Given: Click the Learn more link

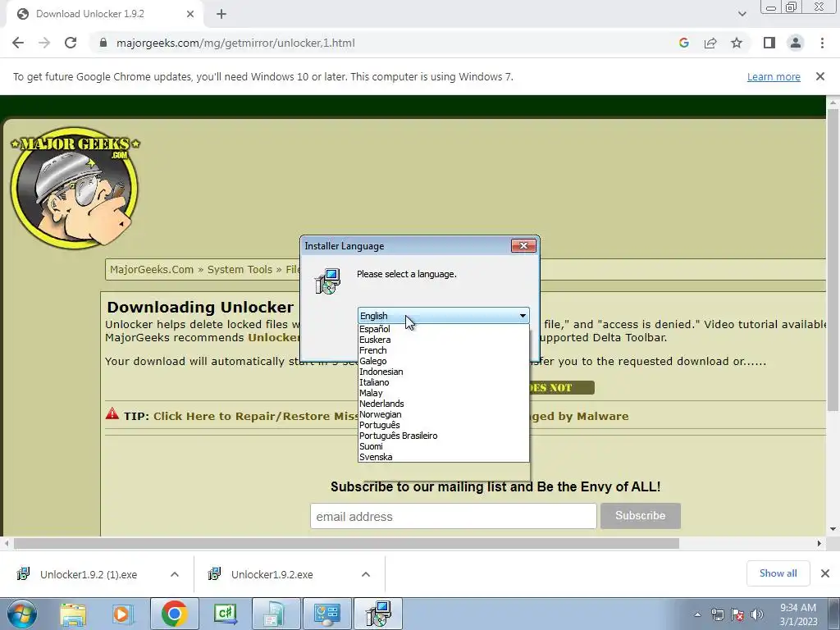Looking at the screenshot, I should (x=774, y=76).
